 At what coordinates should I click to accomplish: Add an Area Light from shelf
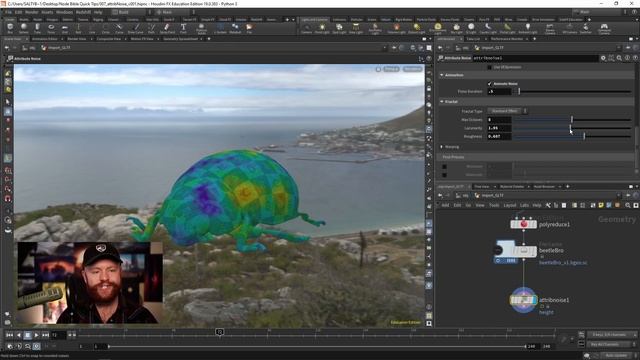356,28
